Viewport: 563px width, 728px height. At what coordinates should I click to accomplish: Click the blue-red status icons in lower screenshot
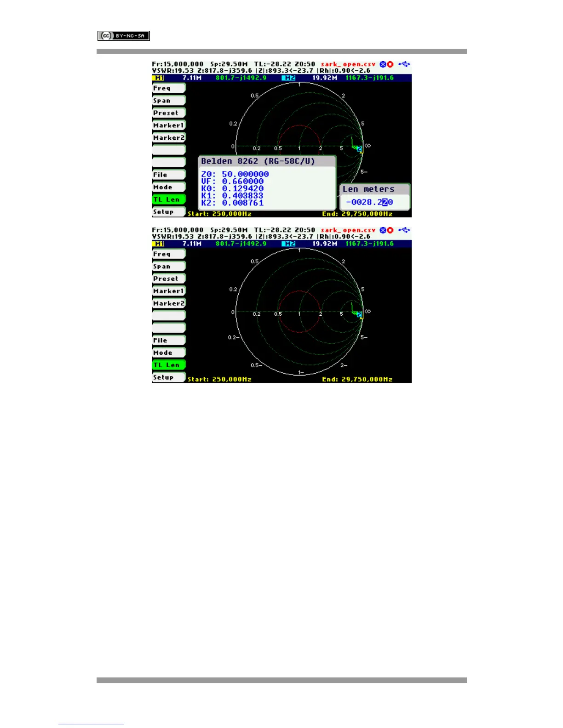pyautogui.click(x=386, y=230)
